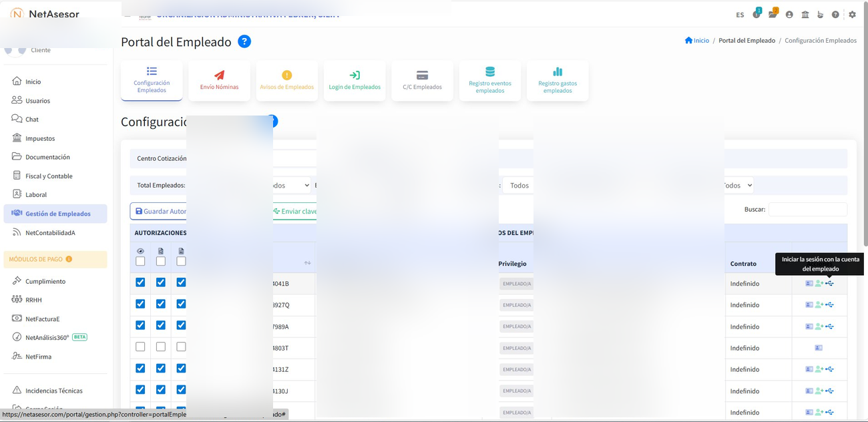Open the rightmost Todos dropdown
The width and height of the screenshot is (868, 422).
pyautogui.click(x=738, y=186)
